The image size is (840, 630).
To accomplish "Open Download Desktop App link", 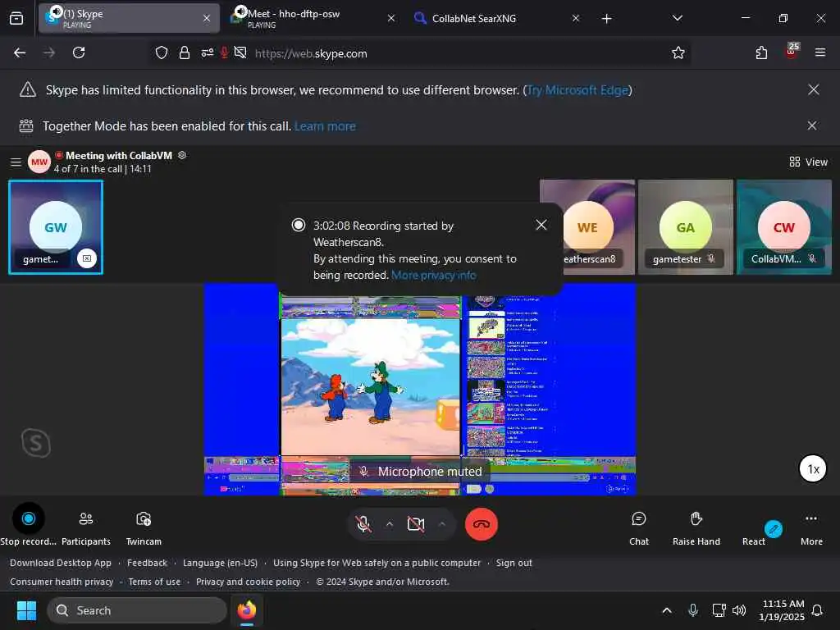I will tap(61, 563).
